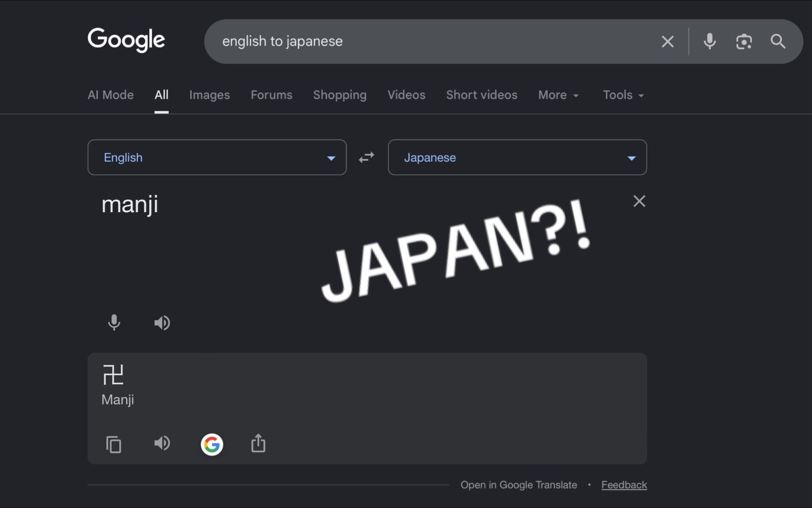Dictate source text with the translate microphone
This screenshot has width=812, height=508.
[114, 323]
